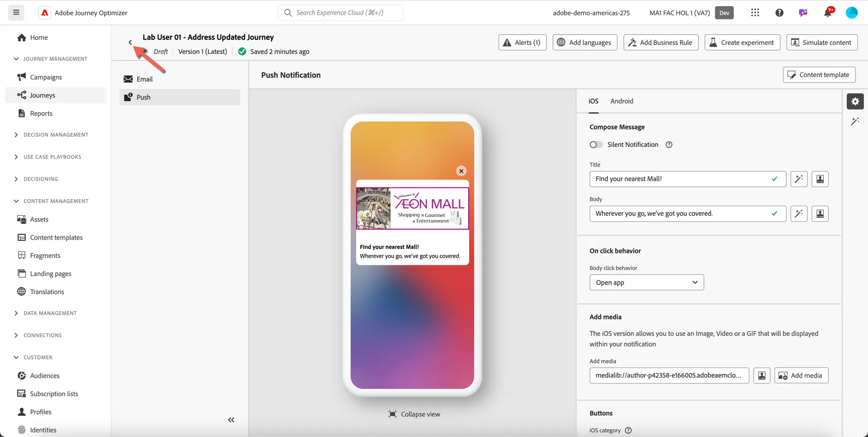Open the settings gear panel

click(855, 102)
